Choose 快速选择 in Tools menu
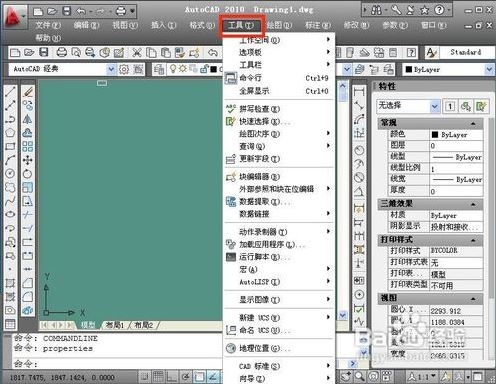The width and height of the screenshot is (496, 384). [x=279, y=122]
